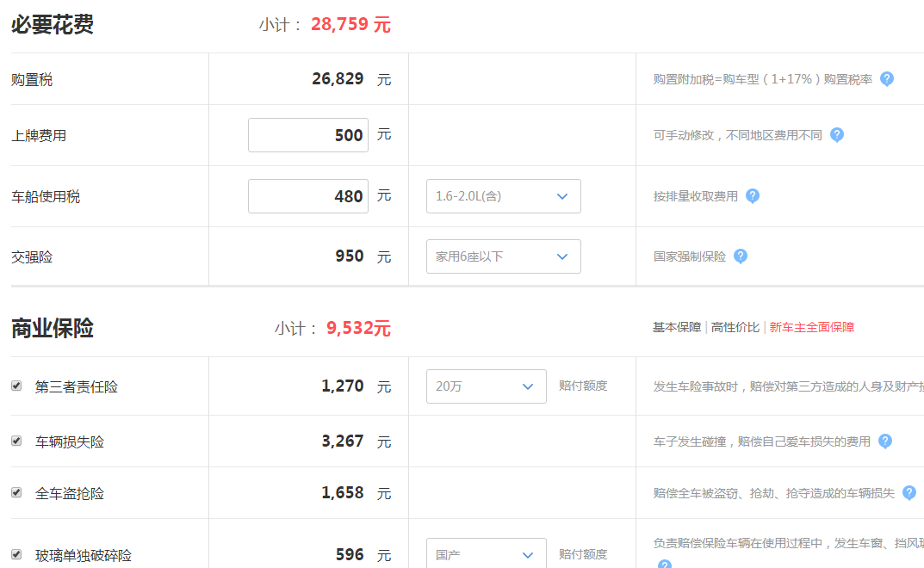Image resolution: width=924 pixels, height=568 pixels.
Task: Click the 必要花费 section heading
Action: 53,25
